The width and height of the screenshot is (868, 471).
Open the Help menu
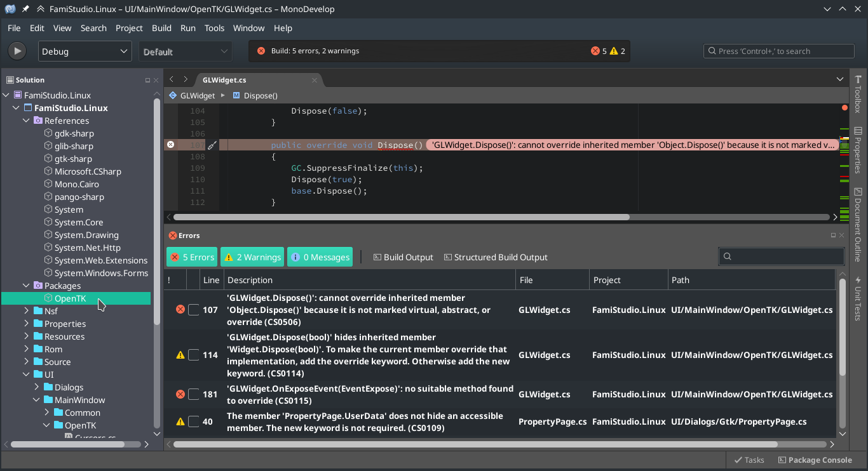coord(283,28)
